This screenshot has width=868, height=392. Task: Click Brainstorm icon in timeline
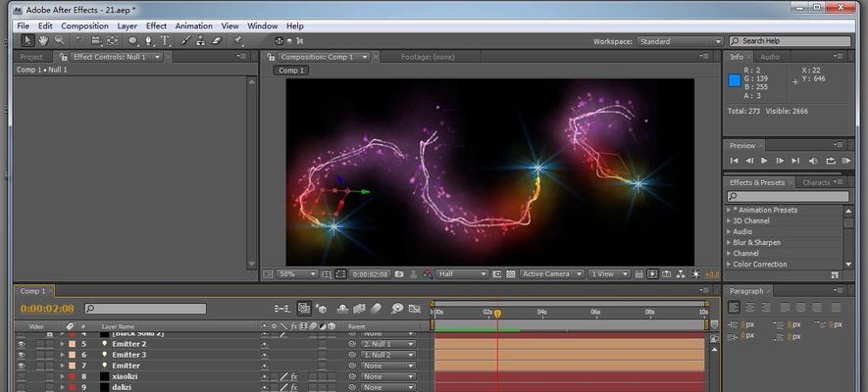397,309
